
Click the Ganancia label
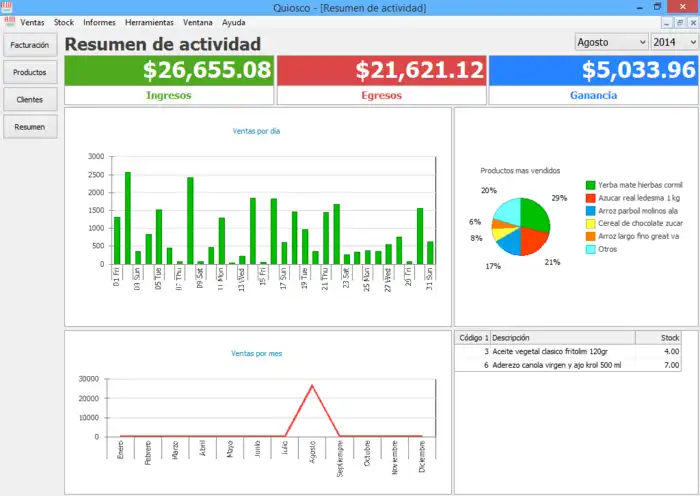(593, 96)
